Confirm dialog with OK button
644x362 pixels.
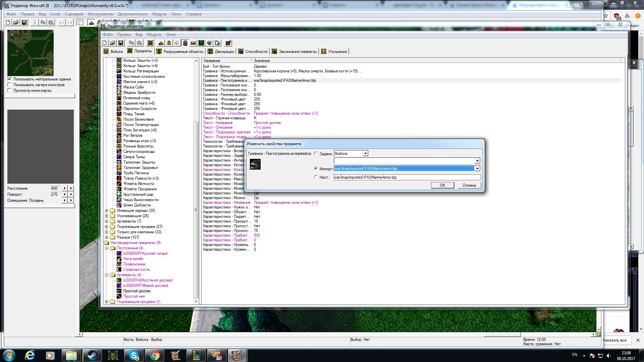point(442,185)
